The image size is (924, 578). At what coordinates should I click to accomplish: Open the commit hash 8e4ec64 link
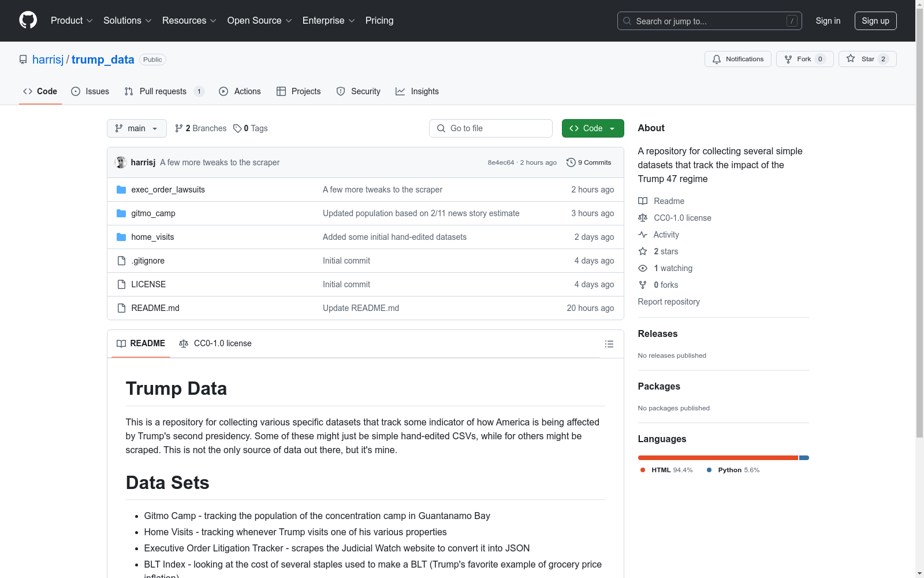[501, 162]
